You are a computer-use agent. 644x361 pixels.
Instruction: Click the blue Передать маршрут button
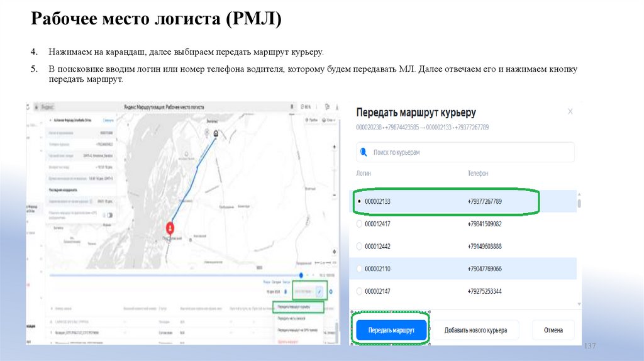coord(391,330)
